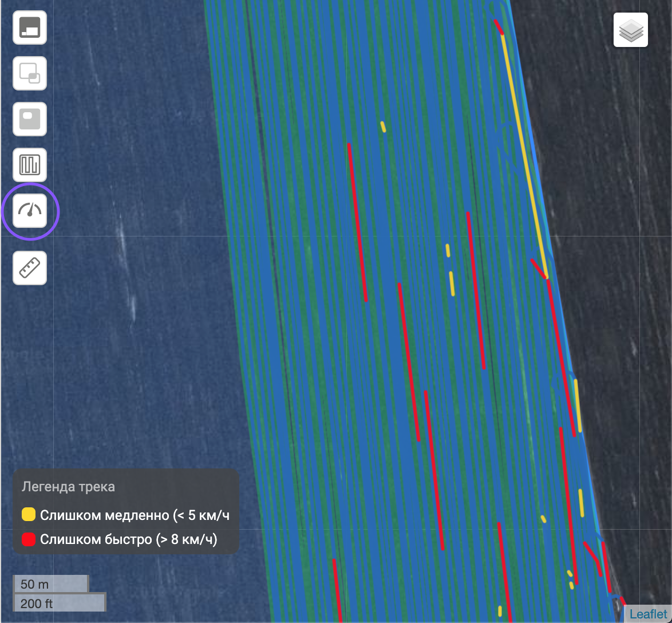Click the dark square icon atop the toolbar
Image resolution: width=672 pixels, height=623 pixels.
30,27
